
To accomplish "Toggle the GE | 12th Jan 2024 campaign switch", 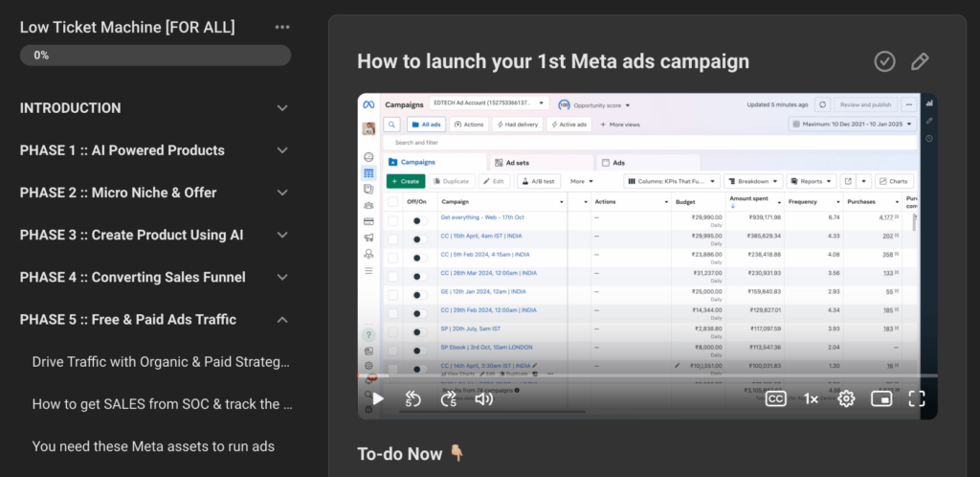I will click(x=420, y=294).
